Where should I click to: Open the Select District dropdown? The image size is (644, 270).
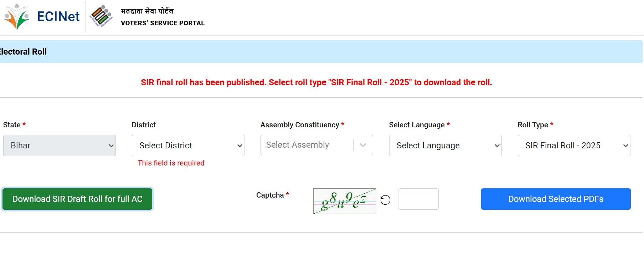pos(188,146)
